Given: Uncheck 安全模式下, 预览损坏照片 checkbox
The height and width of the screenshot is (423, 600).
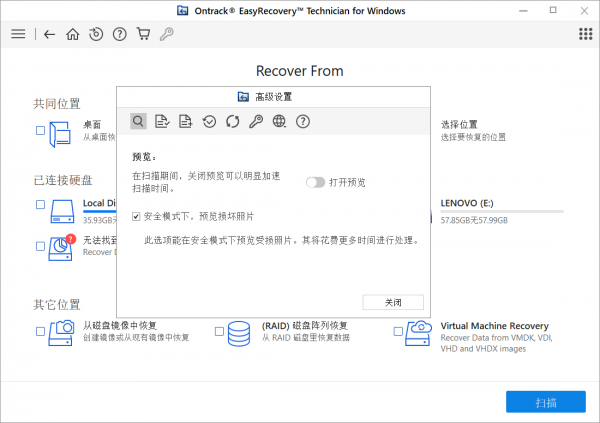Looking at the screenshot, I should 136,217.
